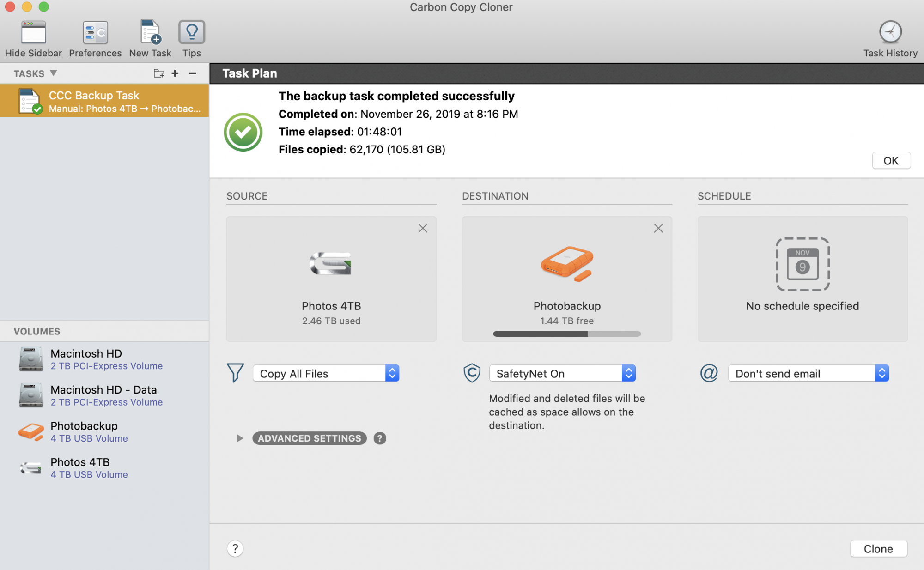Click the schedule calendar icon
Viewport: 924px width, 570px height.
(802, 264)
